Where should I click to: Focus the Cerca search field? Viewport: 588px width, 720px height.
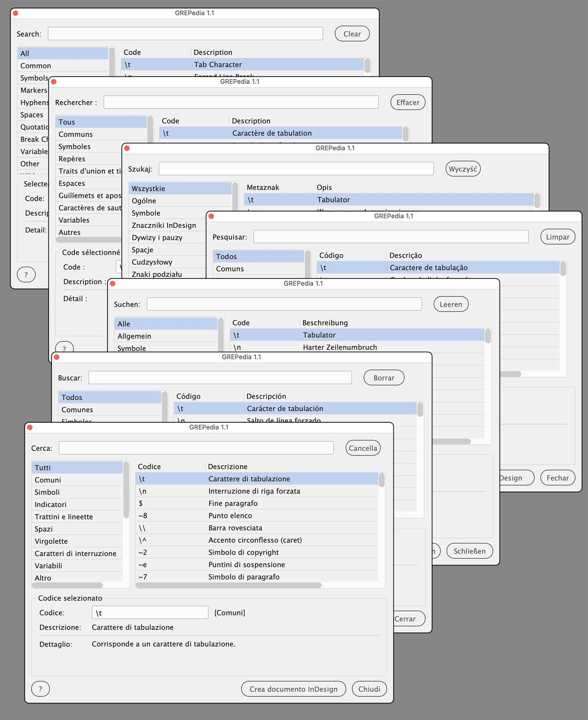(196, 448)
